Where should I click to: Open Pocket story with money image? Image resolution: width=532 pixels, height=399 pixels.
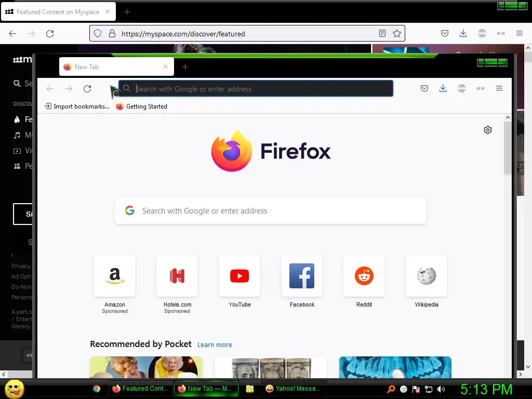tap(270, 367)
